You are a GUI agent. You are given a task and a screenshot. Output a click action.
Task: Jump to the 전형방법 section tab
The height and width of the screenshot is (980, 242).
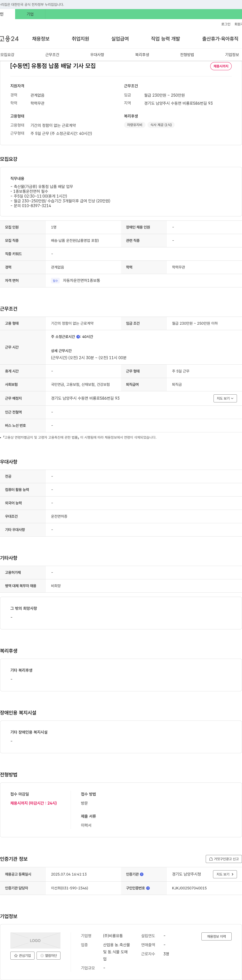pyautogui.click(x=187, y=55)
